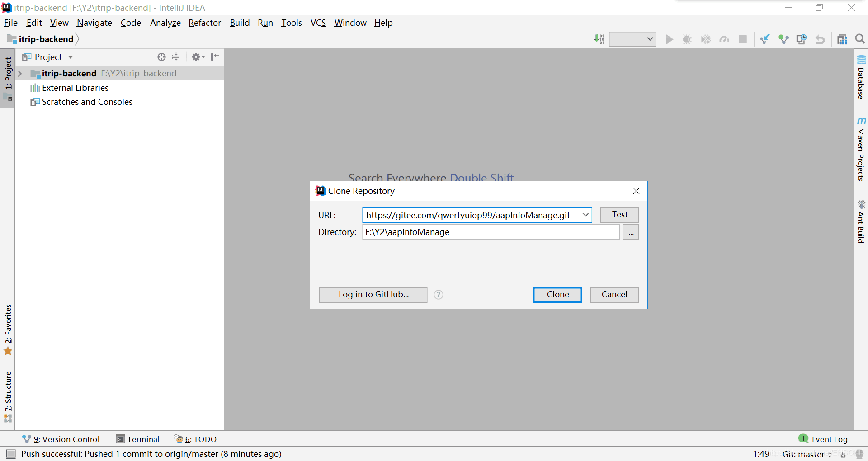Toggle the 1: Project side tab
This screenshot has height=461, width=868.
click(8, 79)
